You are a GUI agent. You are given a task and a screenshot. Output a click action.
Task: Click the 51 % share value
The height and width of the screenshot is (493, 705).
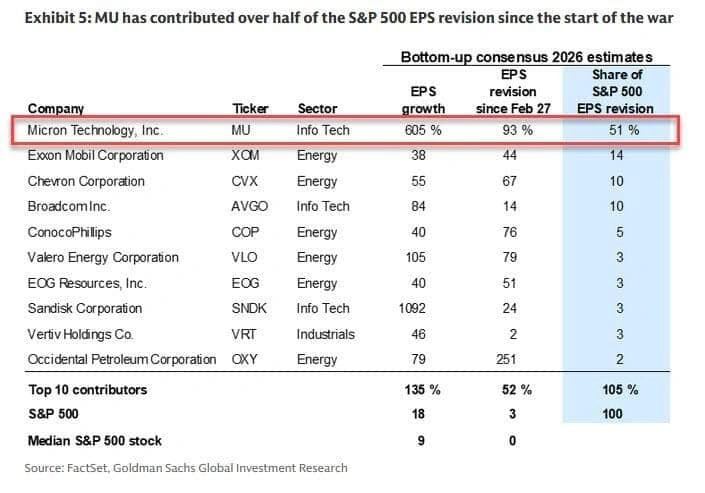618,130
